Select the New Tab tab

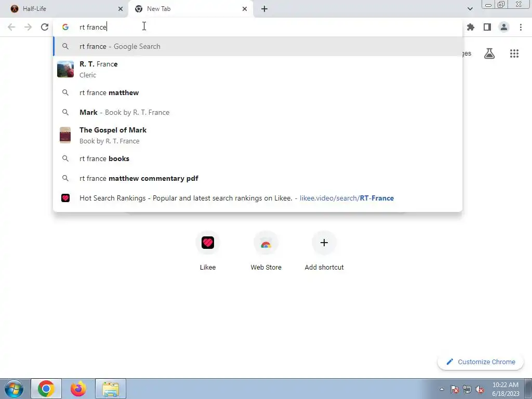pos(190,9)
